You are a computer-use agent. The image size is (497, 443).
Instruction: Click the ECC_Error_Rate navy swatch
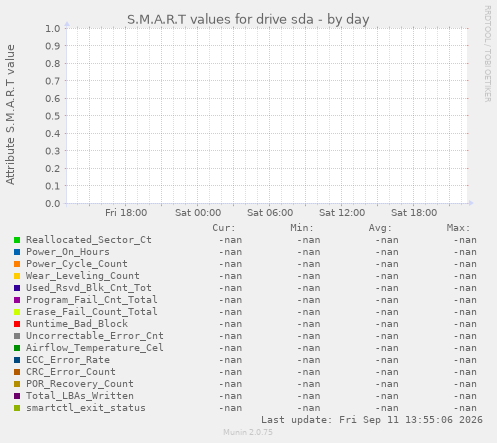point(17,360)
